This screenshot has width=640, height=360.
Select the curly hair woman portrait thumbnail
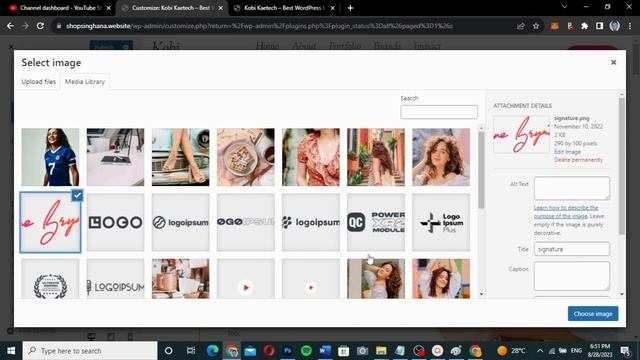click(x=441, y=157)
